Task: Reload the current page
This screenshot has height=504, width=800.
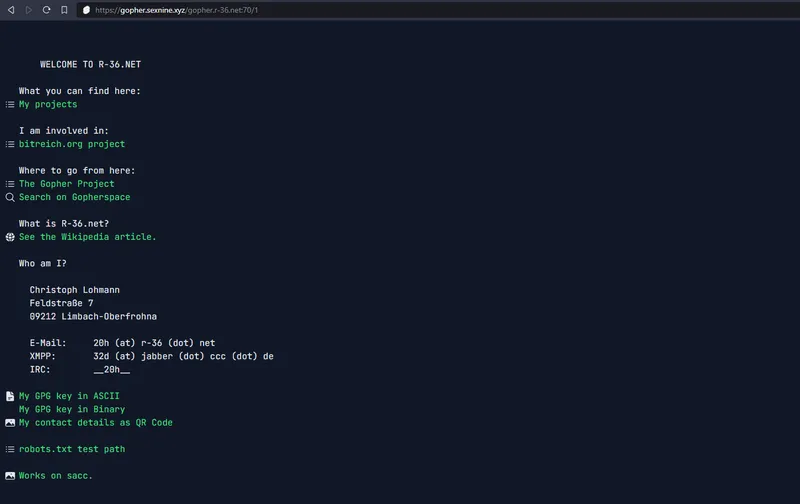Action: [x=47, y=10]
